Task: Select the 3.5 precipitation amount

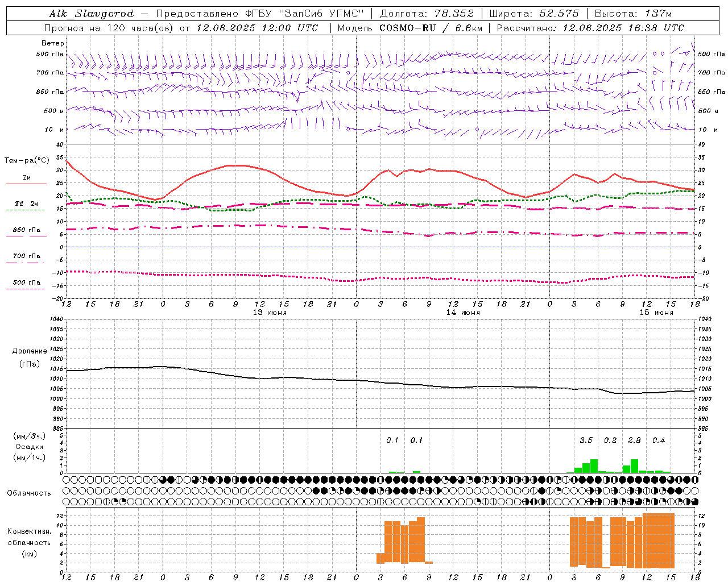Action: pyautogui.click(x=586, y=440)
